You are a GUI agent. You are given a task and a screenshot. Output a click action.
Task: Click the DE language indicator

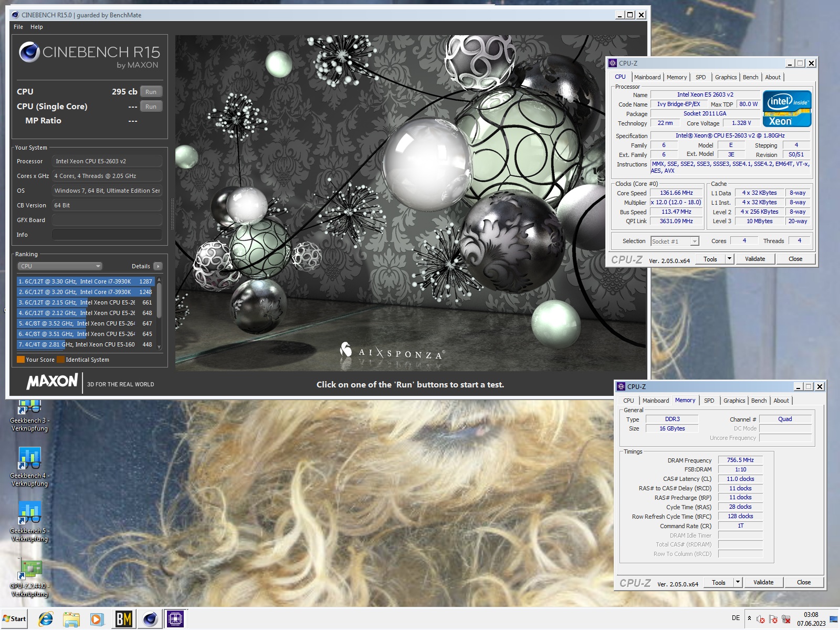(736, 618)
